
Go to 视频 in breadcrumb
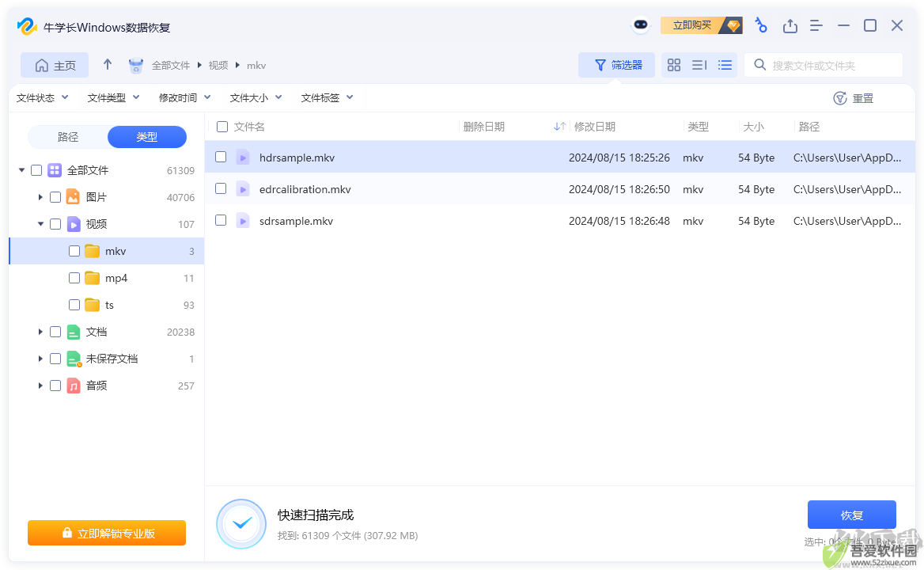218,66
